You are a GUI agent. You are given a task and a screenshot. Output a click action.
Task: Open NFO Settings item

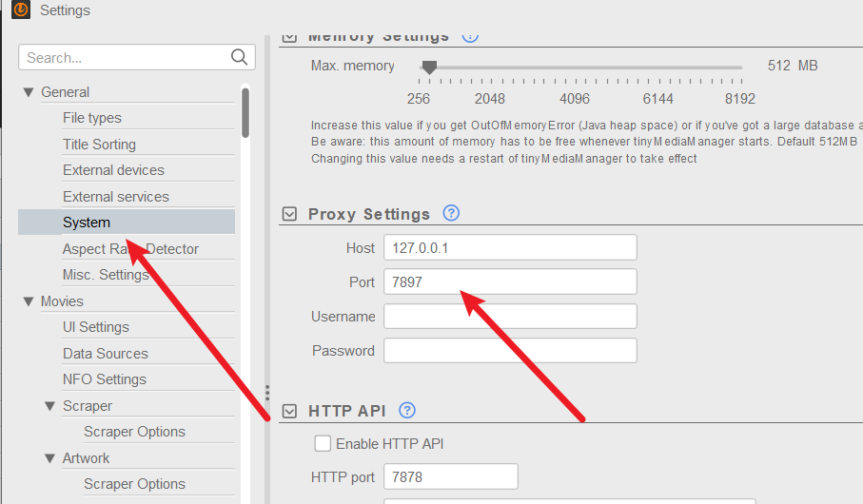(x=104, y=379)
